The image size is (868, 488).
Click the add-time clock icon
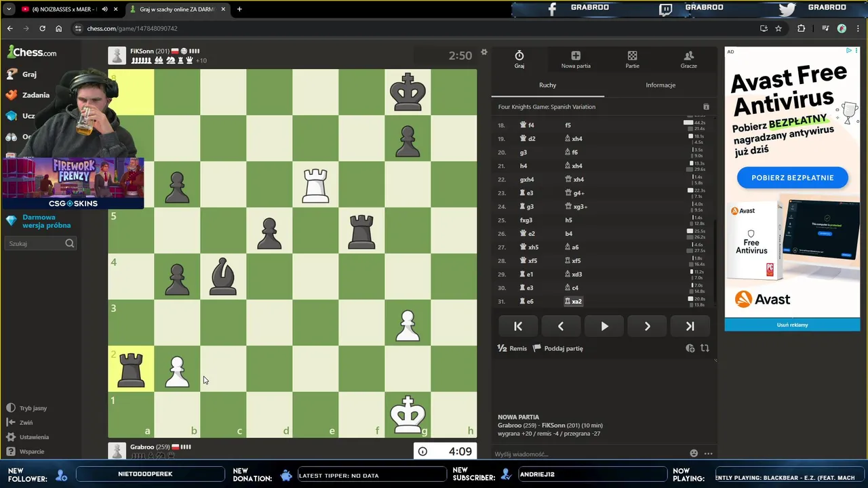(x=690, y=348)
